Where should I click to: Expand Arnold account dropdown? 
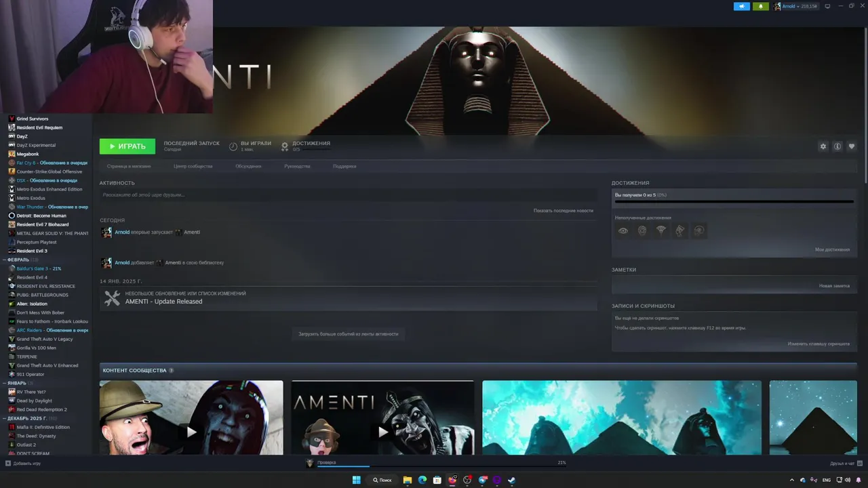(x=800, y=6)
